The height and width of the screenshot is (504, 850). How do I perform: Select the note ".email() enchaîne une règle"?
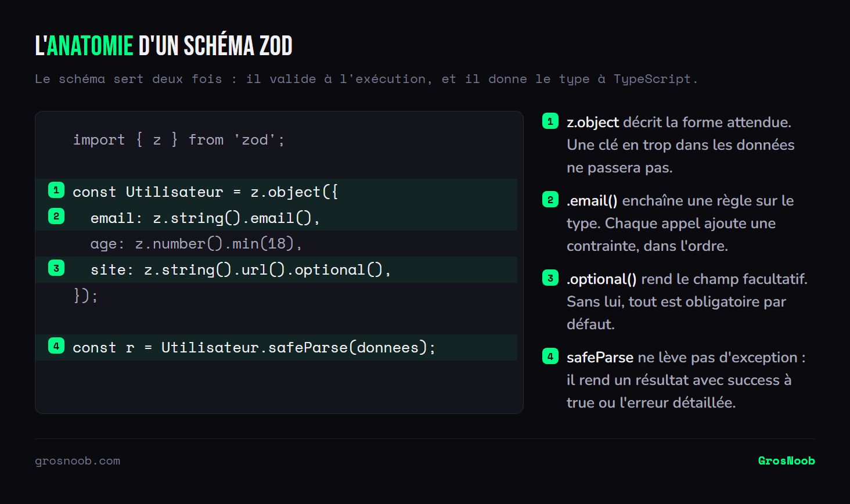coord(680,224)
